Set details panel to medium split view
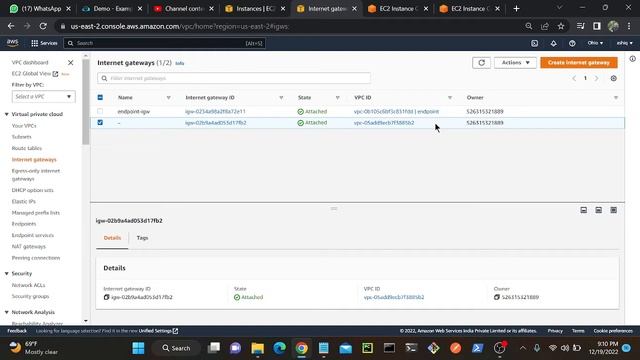Viewport: 640px width, 360px height. (598, 210)
